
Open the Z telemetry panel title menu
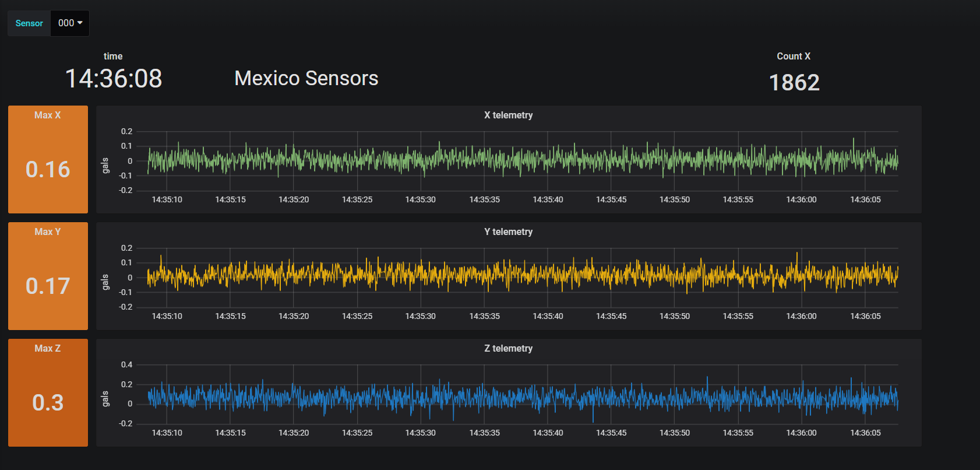508,348
